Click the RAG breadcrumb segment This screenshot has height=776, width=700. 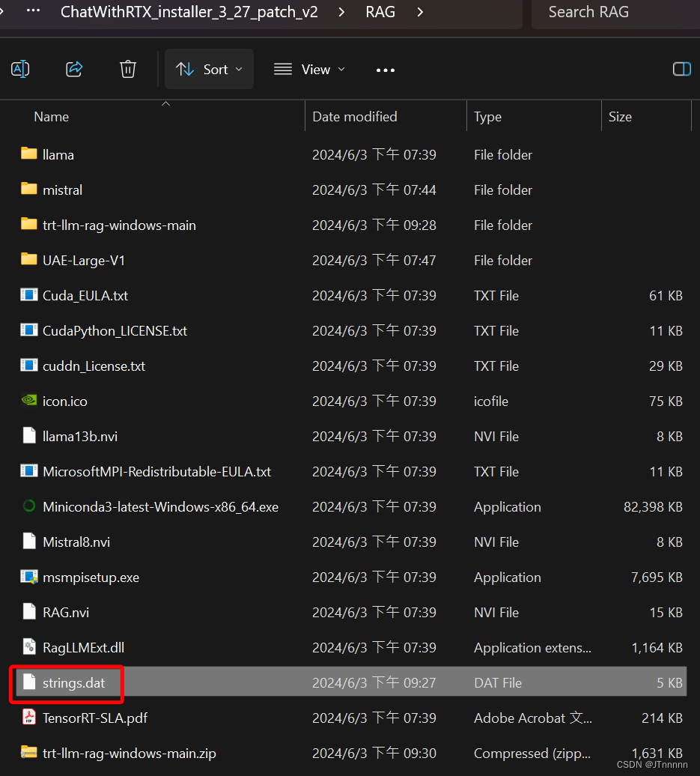(x=380, y=12)
